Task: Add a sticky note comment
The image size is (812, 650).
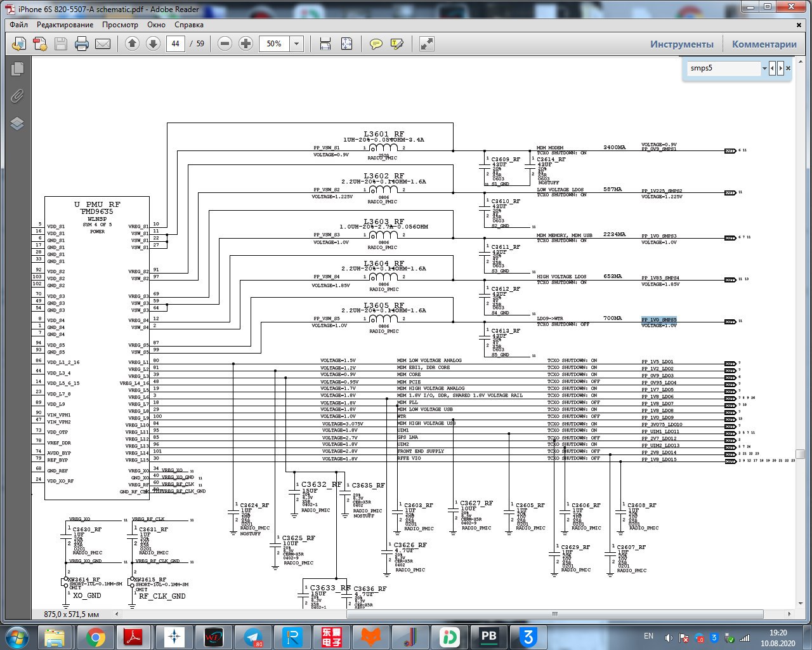Action: (376, 44)
